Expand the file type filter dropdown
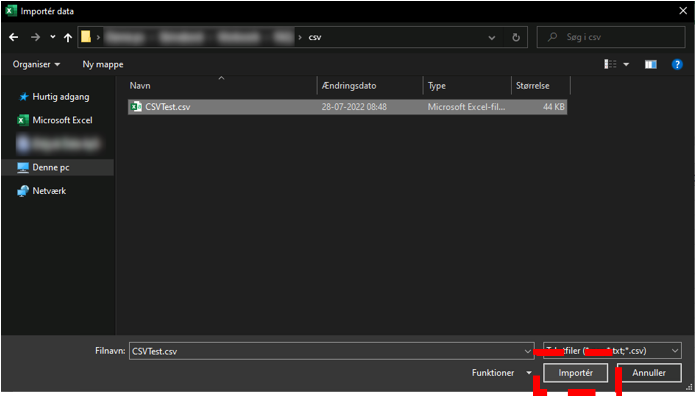This screenshot has height=401, width=697. [676, 350]
